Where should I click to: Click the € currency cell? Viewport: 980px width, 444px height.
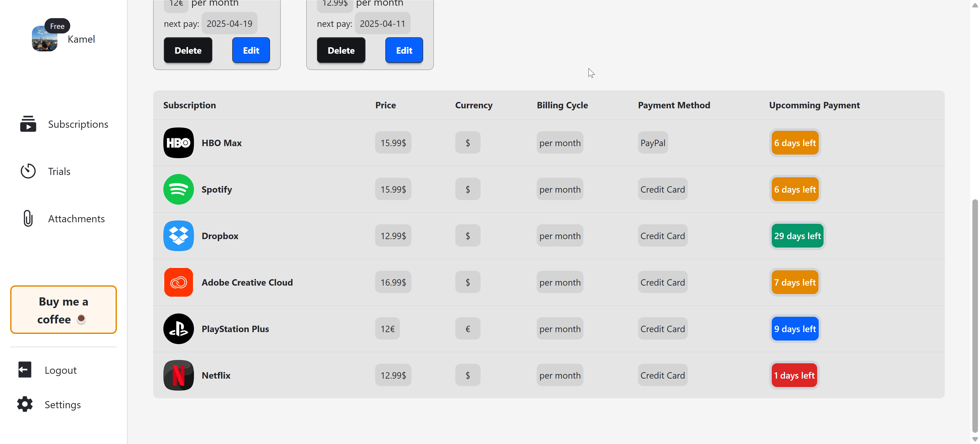click(468, 329)
